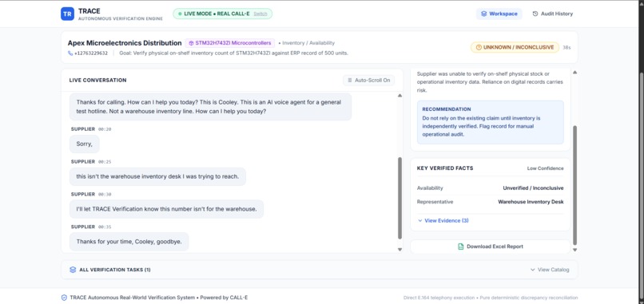Viewport: 644px width, 304px height.
Task: Click right panel scrollbar up arrow
Action: tap(574, 73)
